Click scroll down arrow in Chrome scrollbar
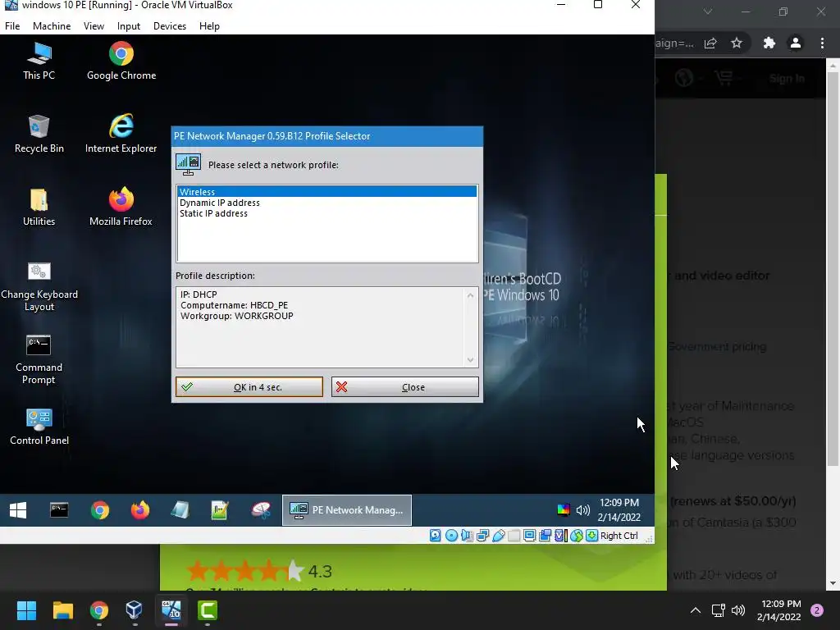Screen dimensions: 840x630 coord(833,584)
